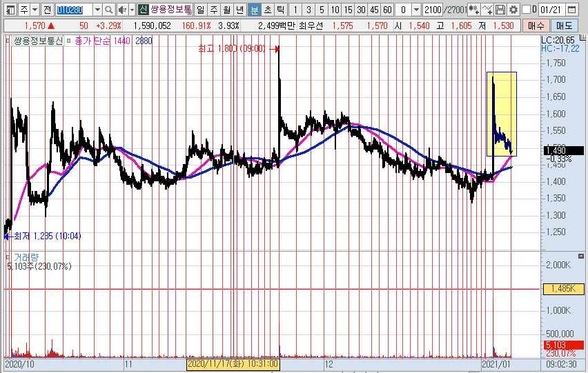Toggle the 쌍용정보통신 price series legend box
588x373 pixels.
(x=8, y=41)
